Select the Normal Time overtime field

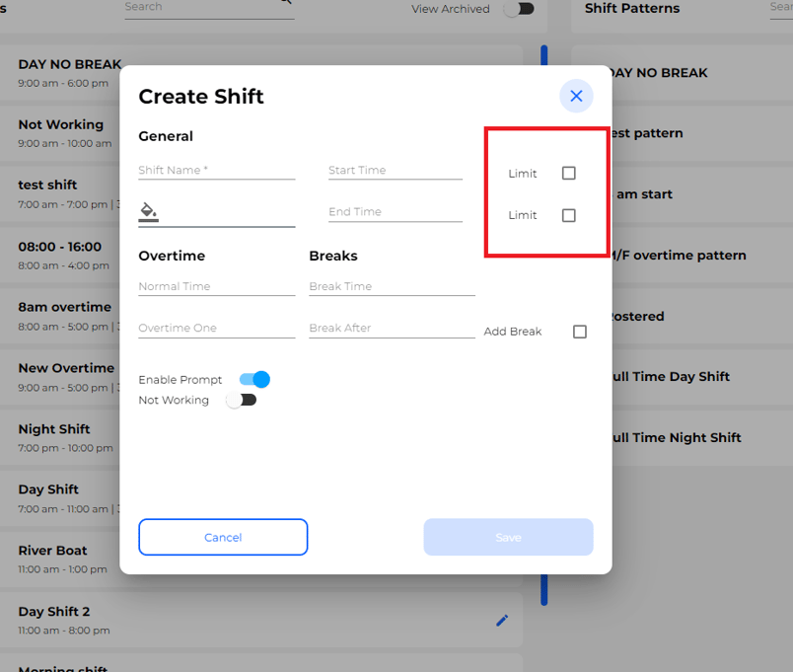click(x=216, y=286)
